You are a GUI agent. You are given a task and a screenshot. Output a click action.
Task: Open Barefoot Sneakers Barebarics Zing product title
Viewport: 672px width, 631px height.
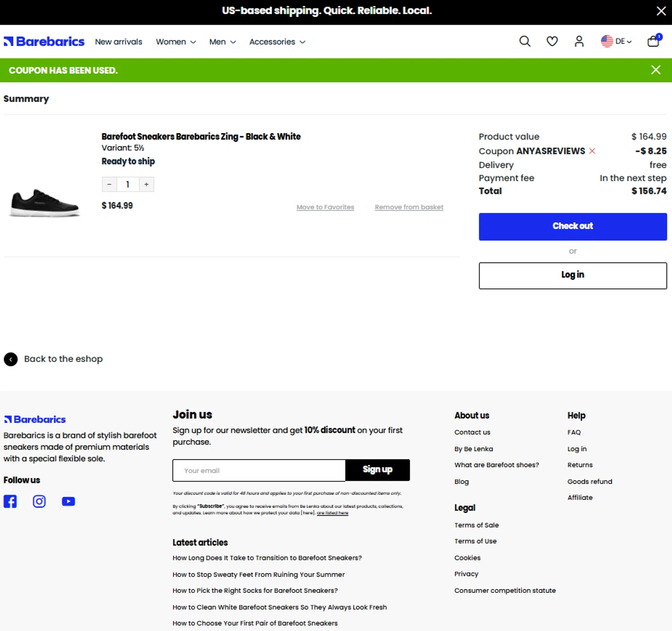point(201,137)
